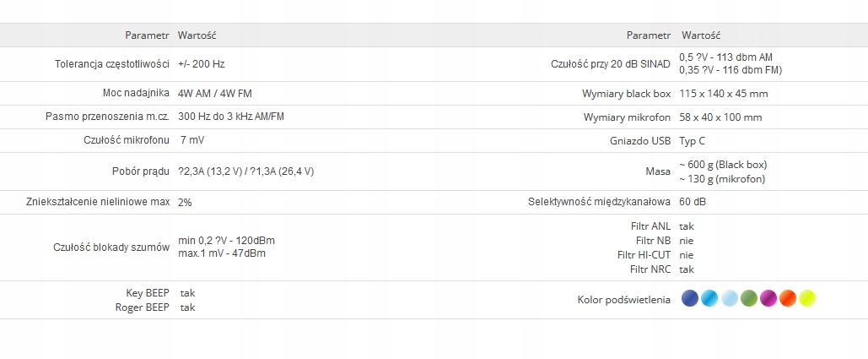Select the green backlight color circle
Viewport: 868px width, 359px height.
pyautogui.click(x=749, y=298)
